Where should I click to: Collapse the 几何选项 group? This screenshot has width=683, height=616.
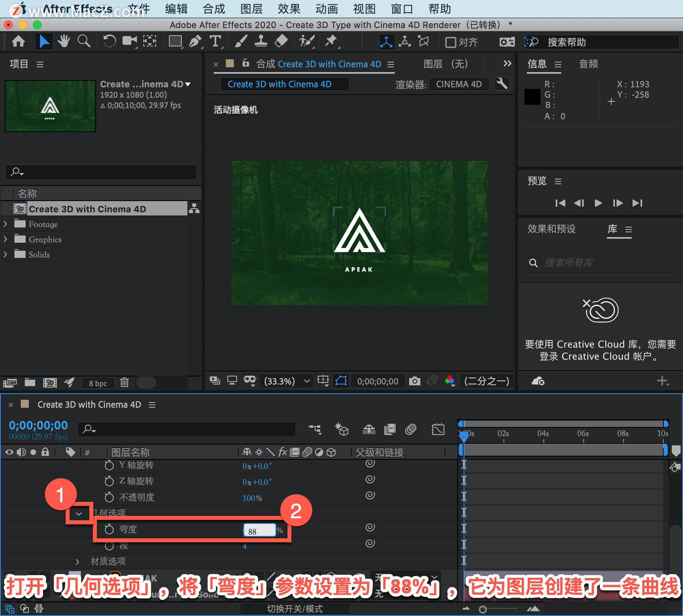pos(79,513)
